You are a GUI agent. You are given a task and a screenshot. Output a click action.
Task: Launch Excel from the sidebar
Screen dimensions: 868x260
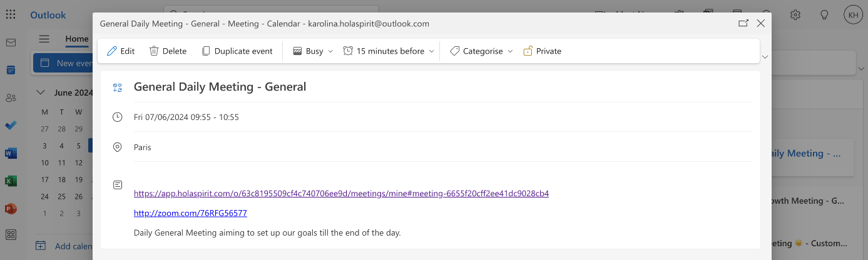tap(11, 181)
